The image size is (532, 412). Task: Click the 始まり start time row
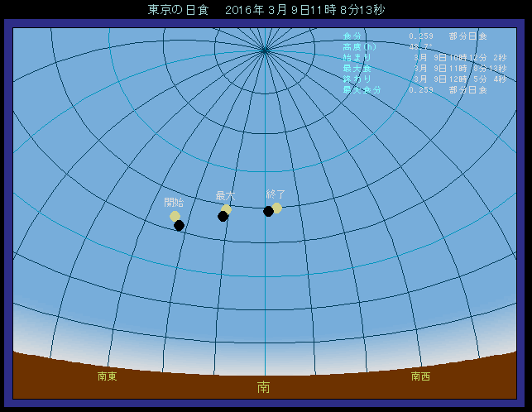[x=424, y=58]
